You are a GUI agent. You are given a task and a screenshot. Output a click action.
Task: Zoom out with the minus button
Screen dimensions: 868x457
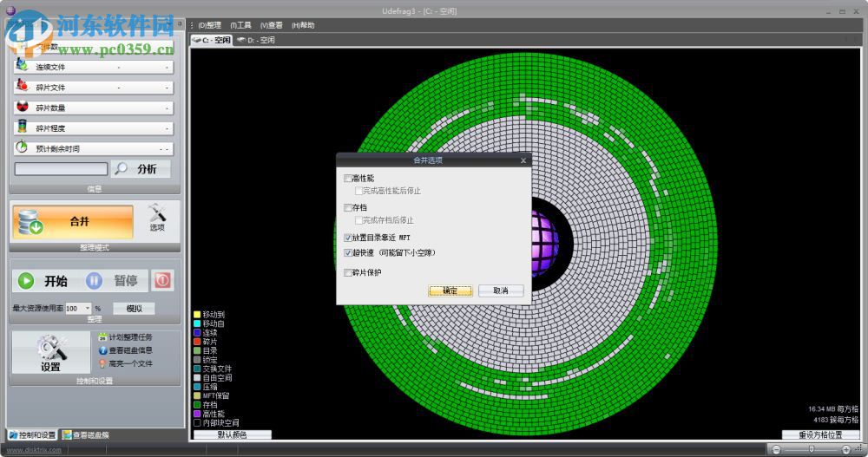pos(776,449)
